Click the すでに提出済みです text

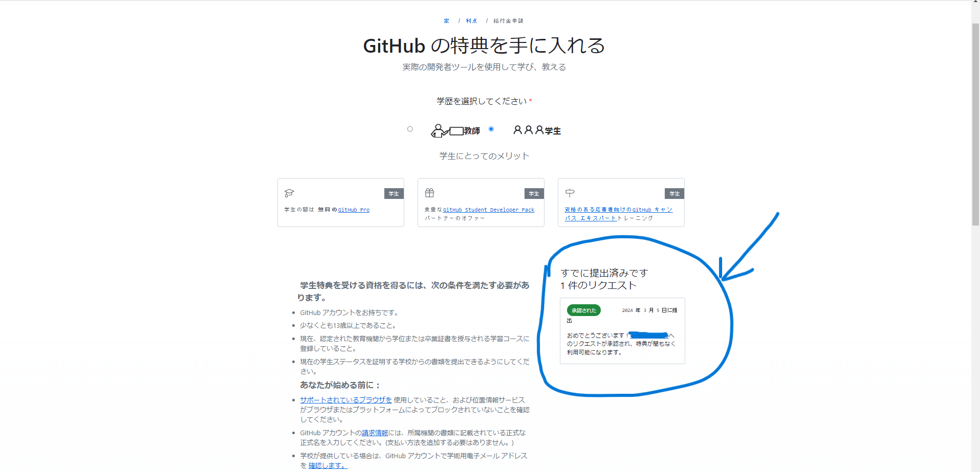pos(604,273)
